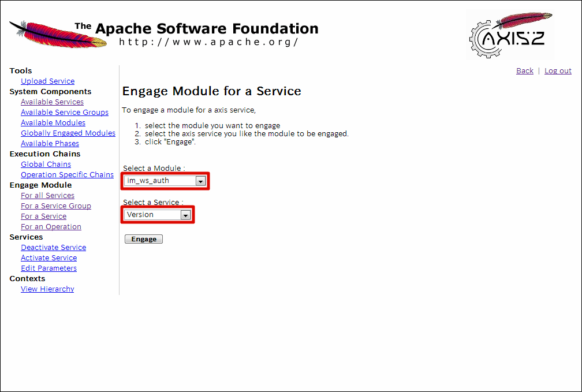This screenshot has width=582, height=392.
Task: Click the Apache feather logo
Action: (58, 33)
